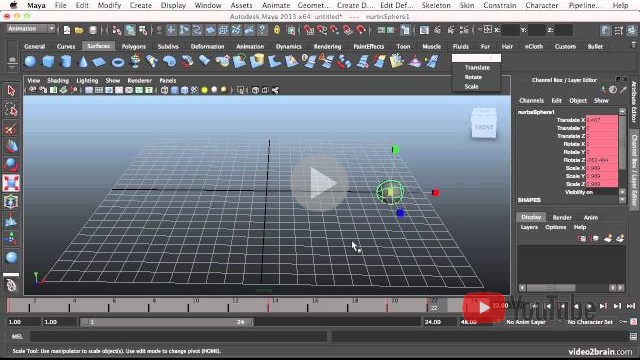Select the NURBS cube shelf icon
The height and width of the screenshot is (360, 640).
pyautogui.click(x=48, y=62)
